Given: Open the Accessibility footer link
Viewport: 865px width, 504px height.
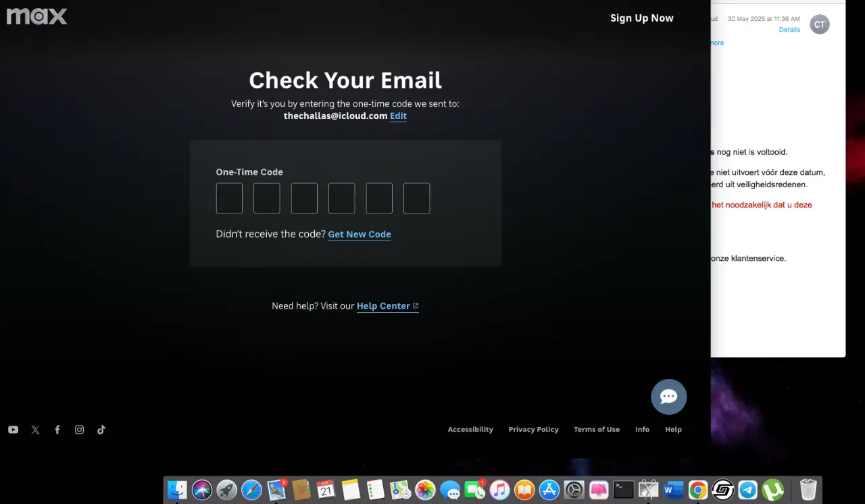Looking at the screenshot, I should [470, 430].
